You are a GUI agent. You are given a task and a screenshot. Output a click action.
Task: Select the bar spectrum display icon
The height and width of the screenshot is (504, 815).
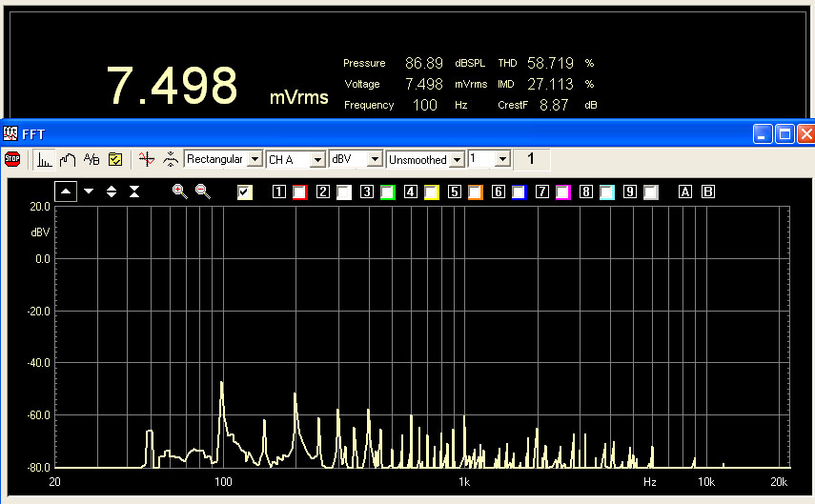45,160
